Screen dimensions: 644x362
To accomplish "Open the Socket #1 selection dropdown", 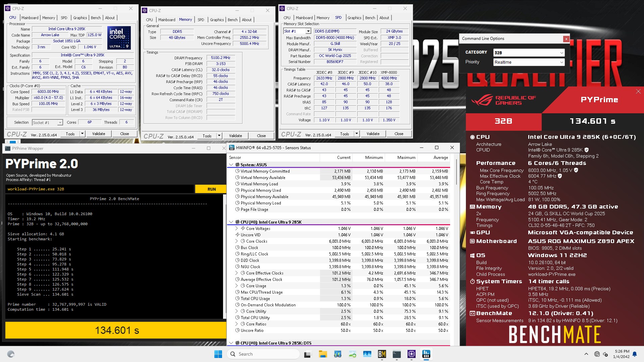I will [x=47, y=123].
